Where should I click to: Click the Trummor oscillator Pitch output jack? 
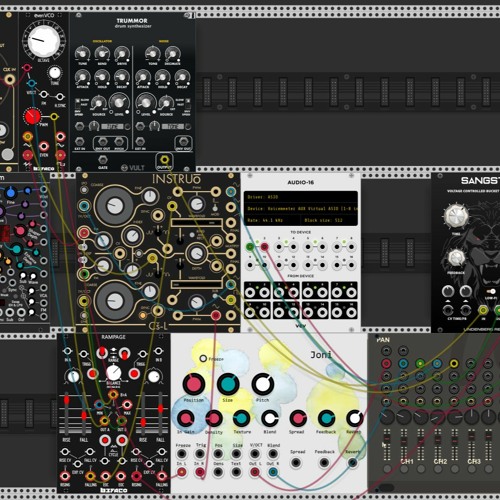coord(119,142)
